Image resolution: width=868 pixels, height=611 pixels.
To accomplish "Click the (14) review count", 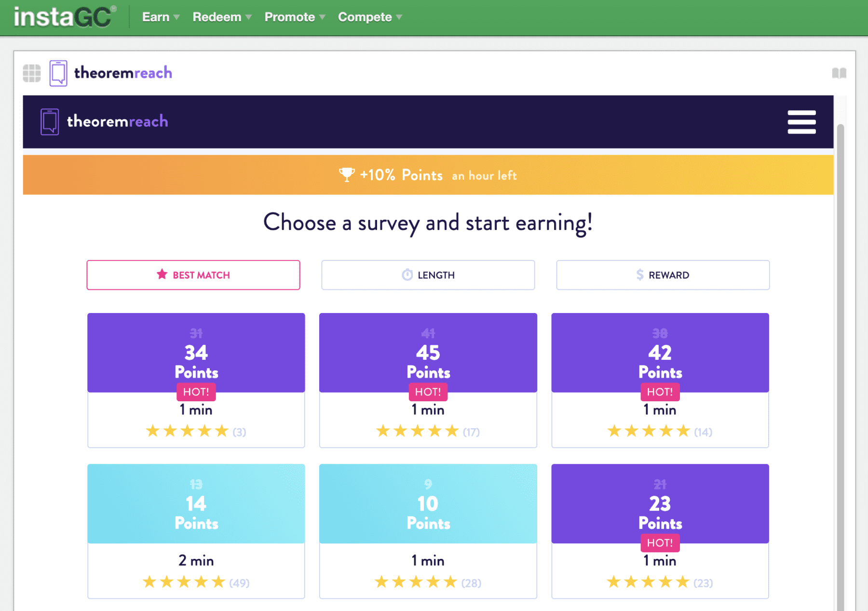I will 703,432.
